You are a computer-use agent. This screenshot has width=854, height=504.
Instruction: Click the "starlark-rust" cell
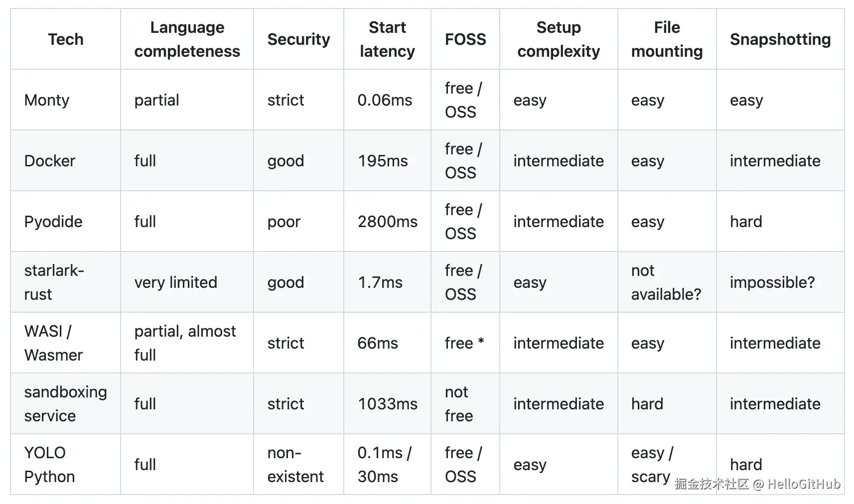pos(54,282)
